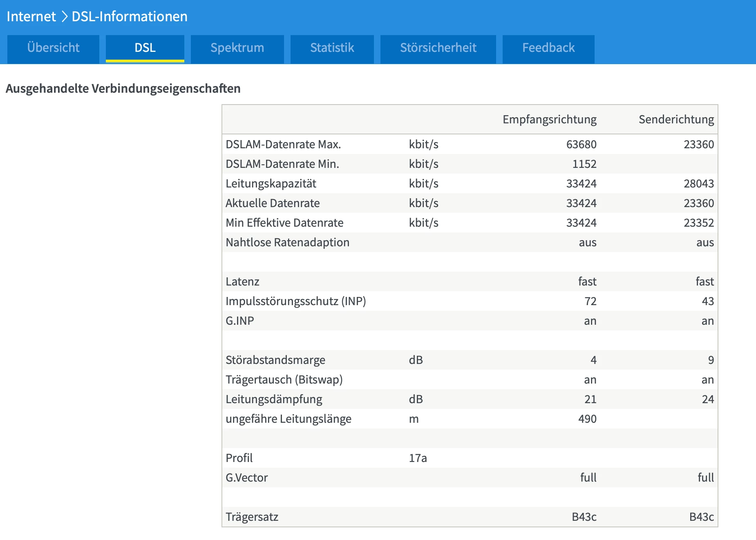Open the Übersicht tab

53,48
